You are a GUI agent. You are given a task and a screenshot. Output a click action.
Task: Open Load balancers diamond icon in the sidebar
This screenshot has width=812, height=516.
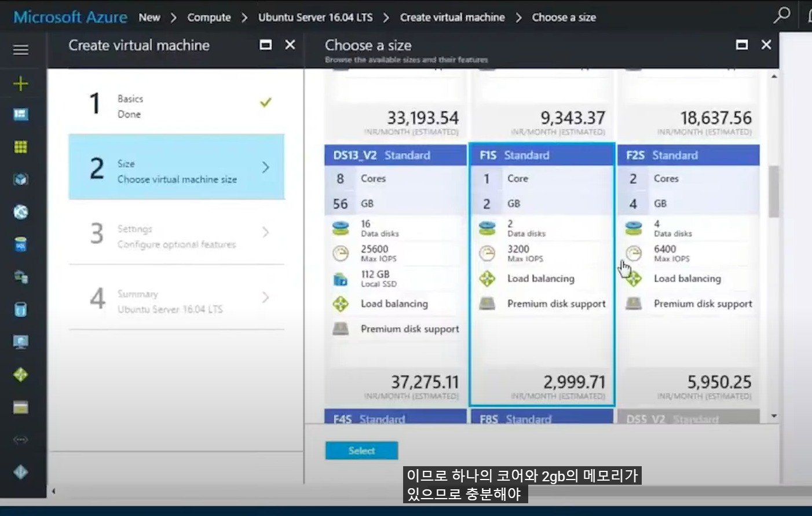tap(21, 375)
